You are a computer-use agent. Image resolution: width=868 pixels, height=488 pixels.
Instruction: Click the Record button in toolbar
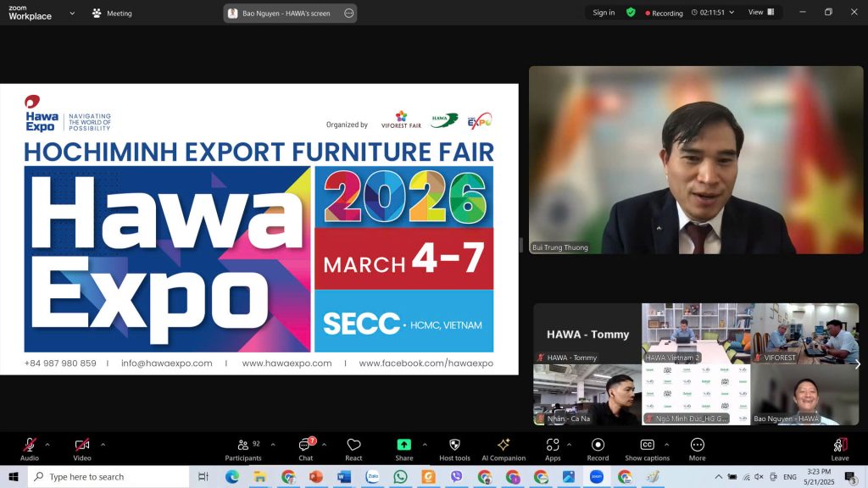click(x=598, y=449)
